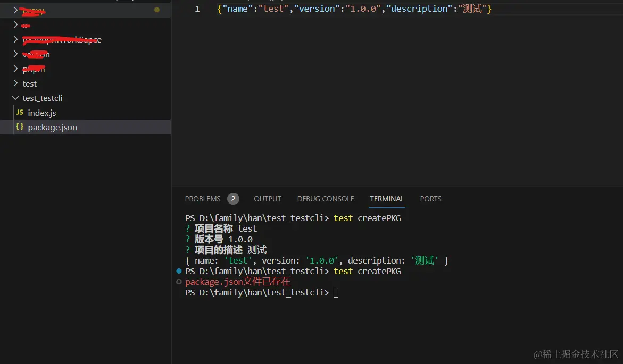
Task: Click the hollow circle command marker
Action: [179, 282]
